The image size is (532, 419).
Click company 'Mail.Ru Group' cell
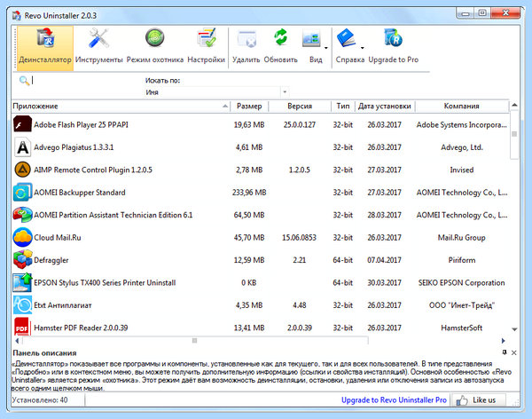[461, 238]
